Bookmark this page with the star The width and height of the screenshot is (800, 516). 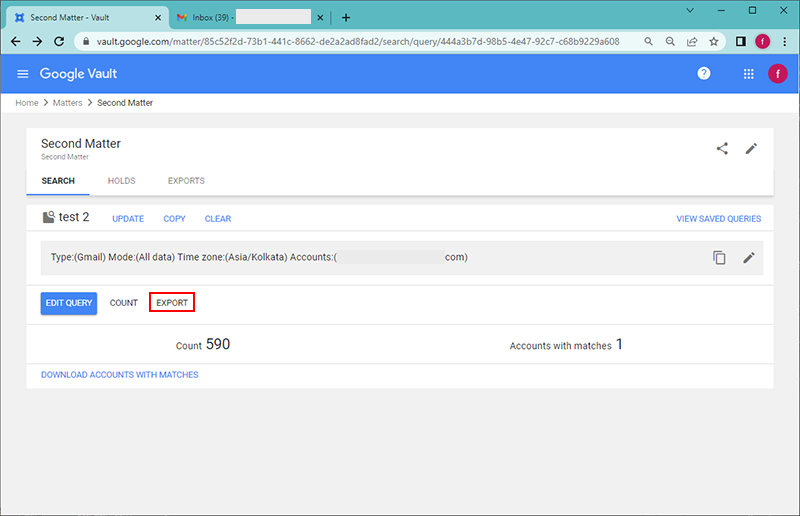click(x=714, y=41)
